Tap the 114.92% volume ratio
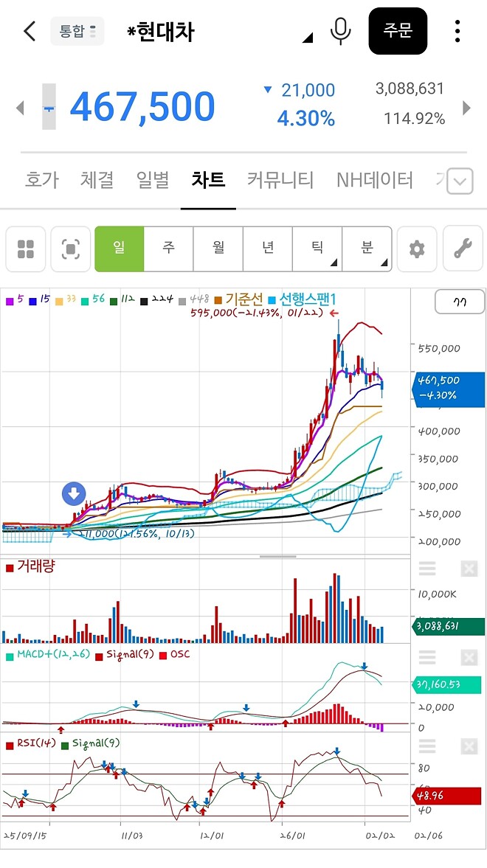Viewport: 487px width, 868px height. (x=415, y=119)
